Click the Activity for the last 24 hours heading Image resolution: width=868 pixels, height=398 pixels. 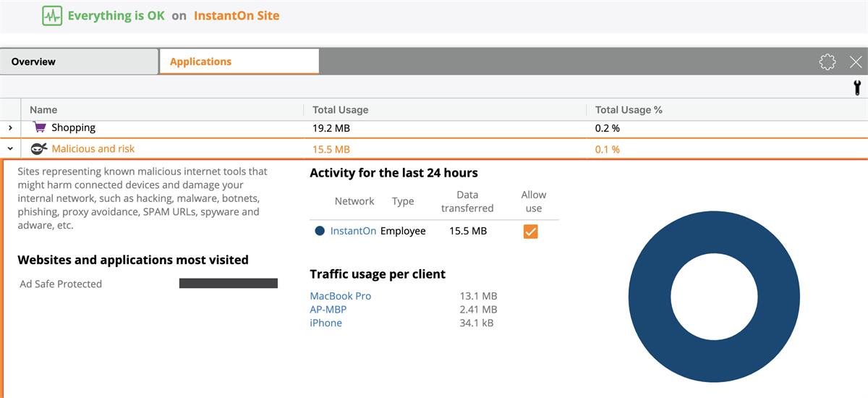(x=393, y=172)
